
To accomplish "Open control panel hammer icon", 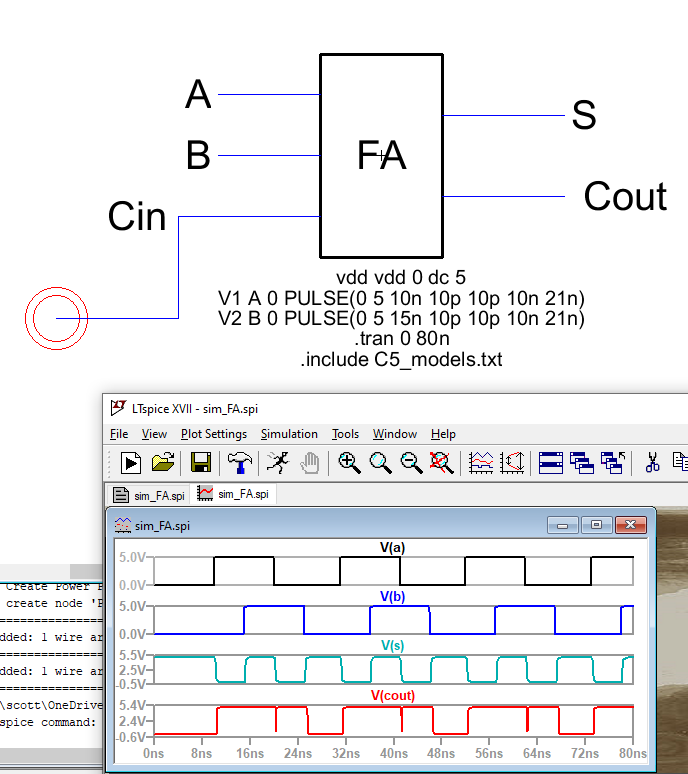I will pos(239,462).
